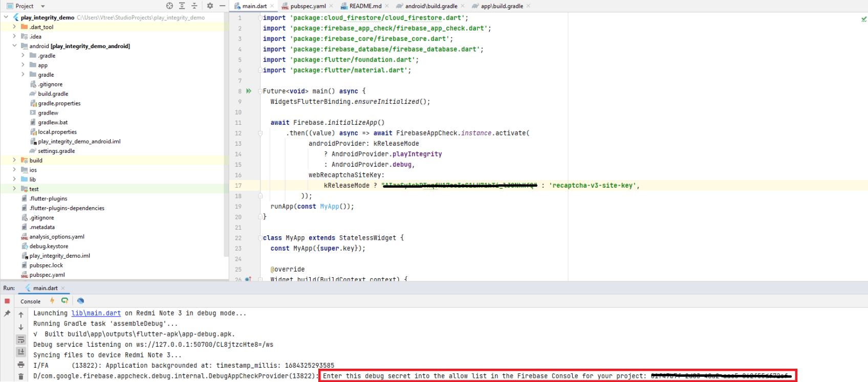Expand the .idea folder

(x=14, y=36)
